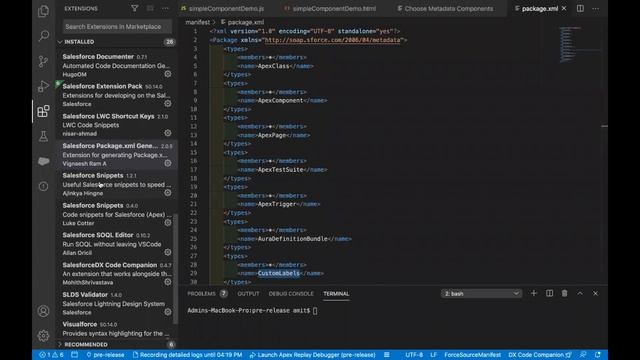The image size is (640, 360).
Task: Split the editor to the right
Action: coord(580,8)
